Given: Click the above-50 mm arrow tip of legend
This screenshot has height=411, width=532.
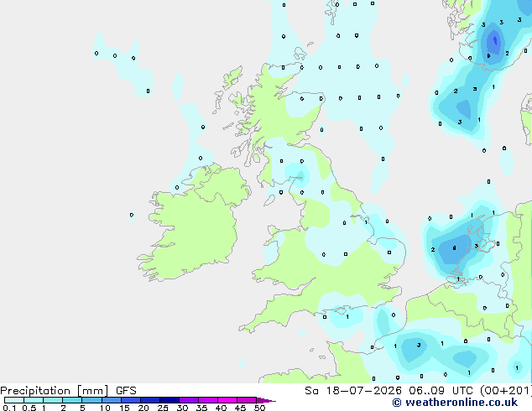Looking at the screenshot, I should pyautogui.click(x=266, y=400).
